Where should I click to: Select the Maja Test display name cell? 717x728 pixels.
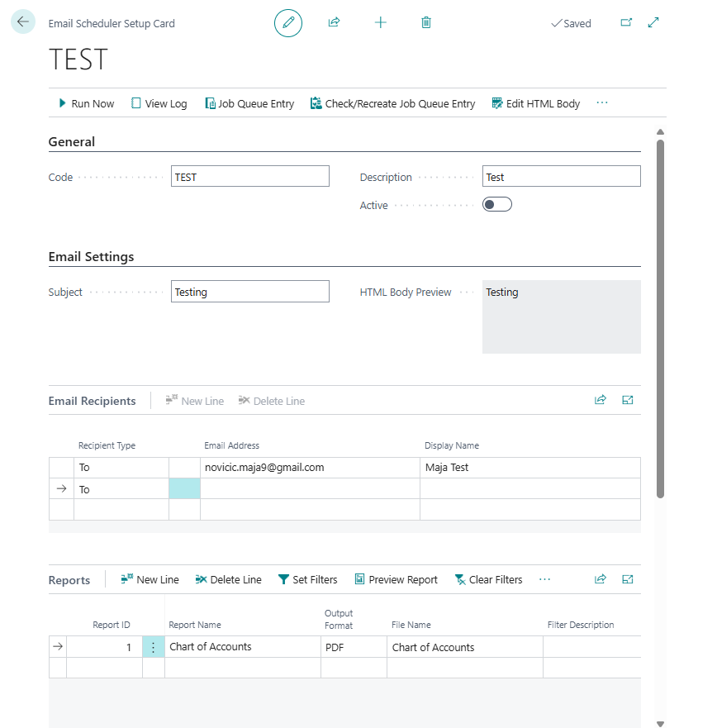[x=530, y=468]
